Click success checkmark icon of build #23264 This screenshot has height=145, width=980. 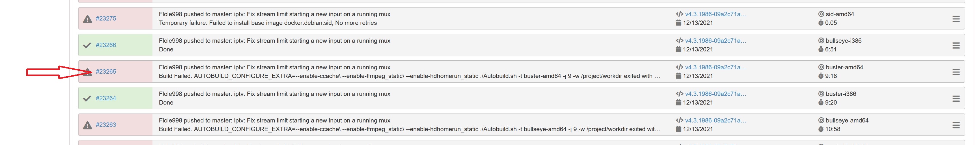point(87,98)
